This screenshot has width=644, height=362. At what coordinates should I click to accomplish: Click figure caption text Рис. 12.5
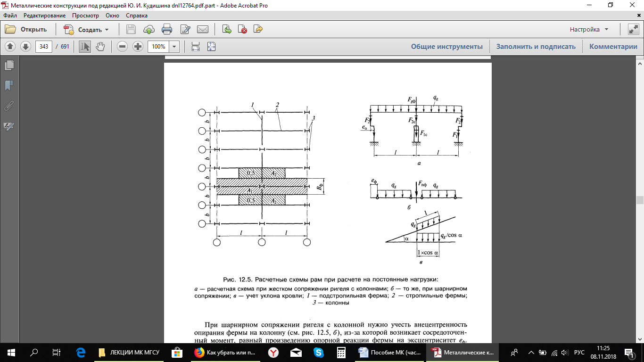(x=331, y=279)
